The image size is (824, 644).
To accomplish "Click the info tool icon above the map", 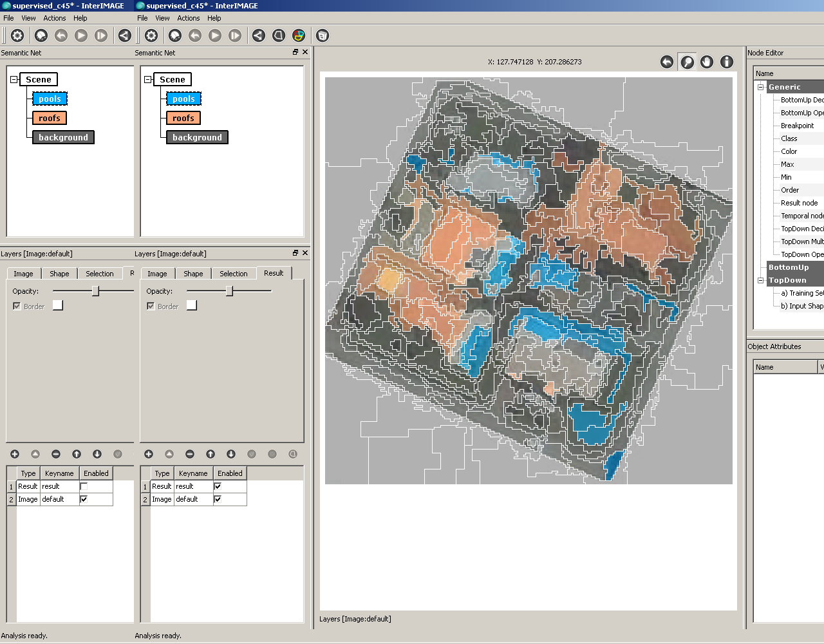I will click(x=727, y=62).
